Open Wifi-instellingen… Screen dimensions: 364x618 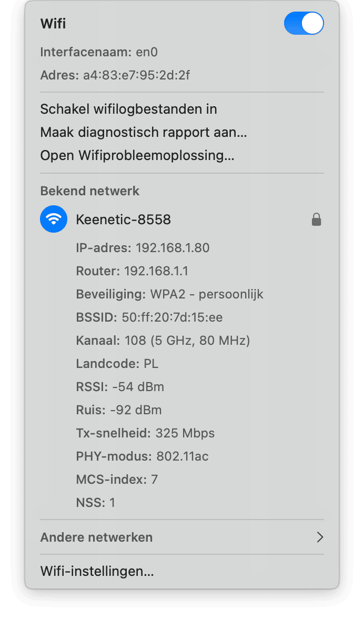coord(97,571)
